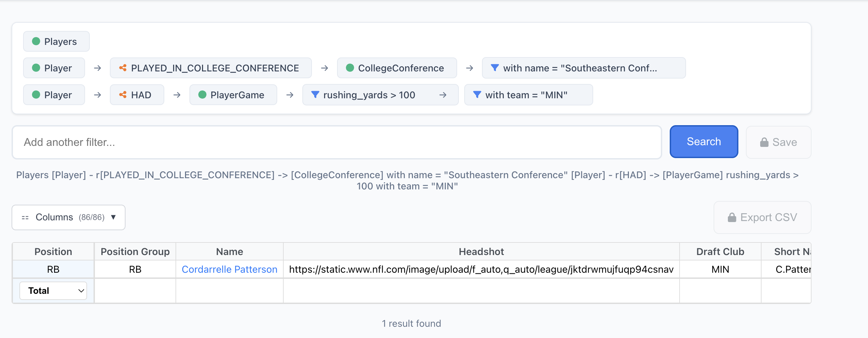Click the green dot on Players chip
This screenshot has height=338, width=868.
pyautogui.click(x=36, y=41)
